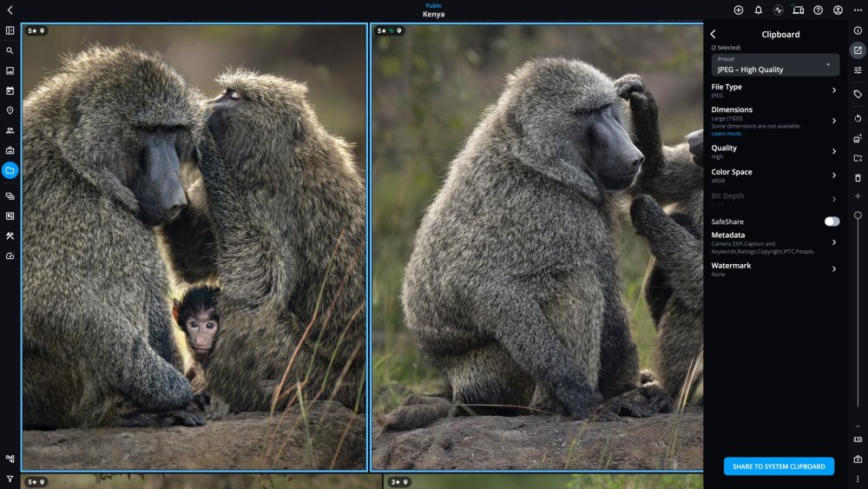Expand the Quality option
Viewport: 868px width, 489px height.
click(774, 151)
